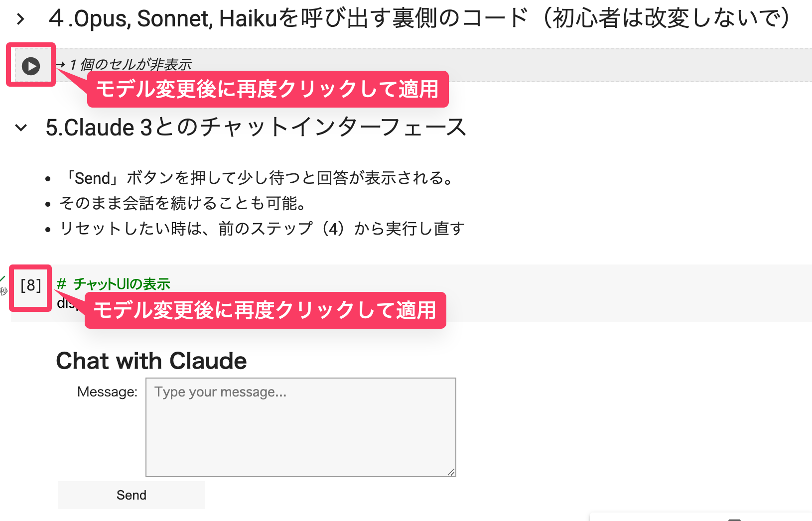The image size is (812, 521).
Task: Select the section 4 Opus, Sonnet, Haiku heading
Action: tap(418, 19)
